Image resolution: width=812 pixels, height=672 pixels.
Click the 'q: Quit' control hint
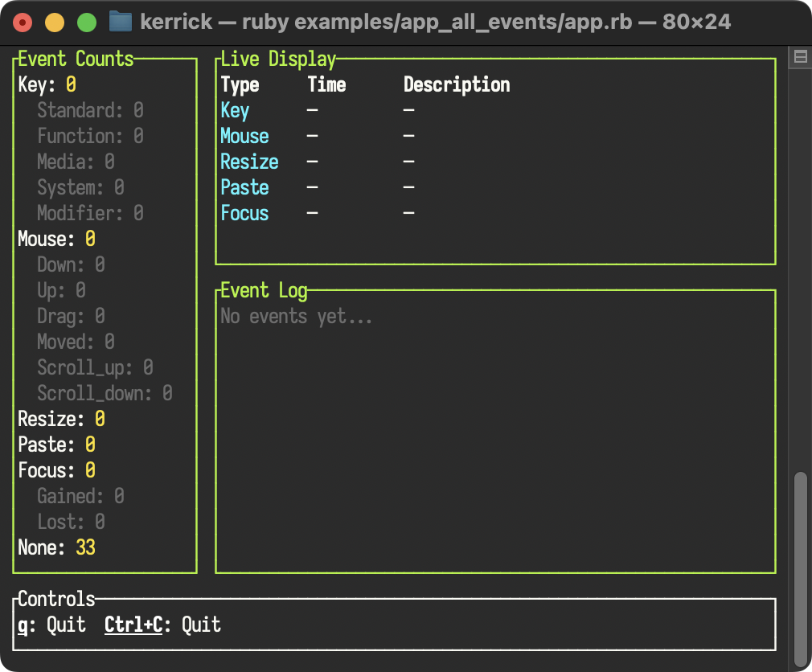pyautogui.click(x=51, y=625)
